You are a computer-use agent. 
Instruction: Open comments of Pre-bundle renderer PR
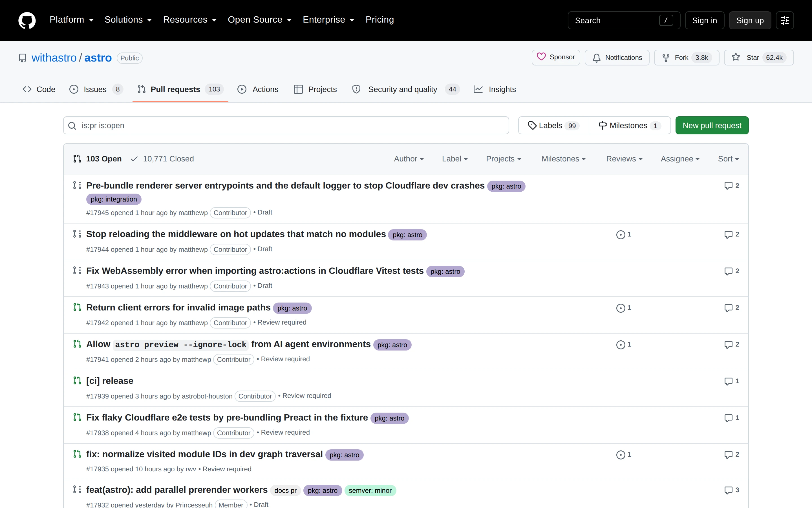tap(731, 185)
